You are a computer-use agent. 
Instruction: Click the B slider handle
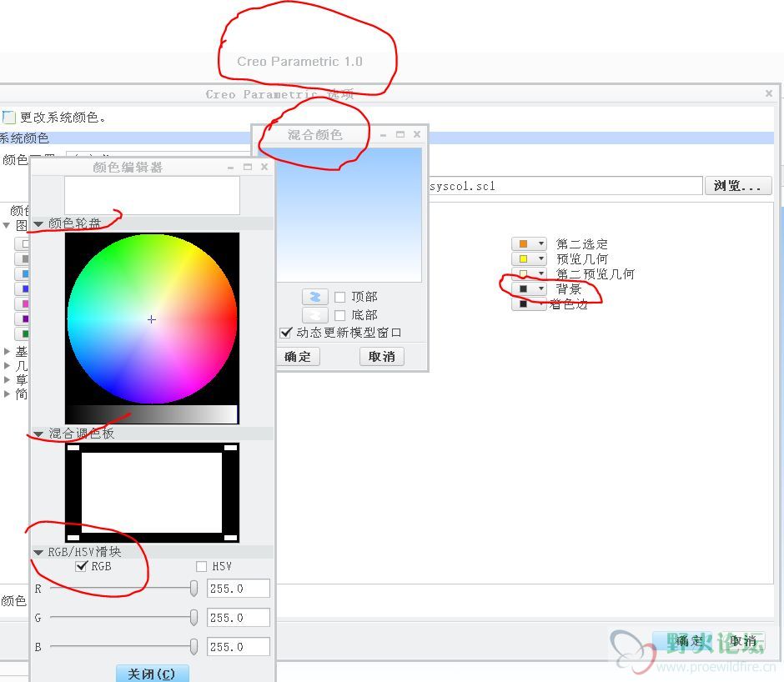point(193,646)
